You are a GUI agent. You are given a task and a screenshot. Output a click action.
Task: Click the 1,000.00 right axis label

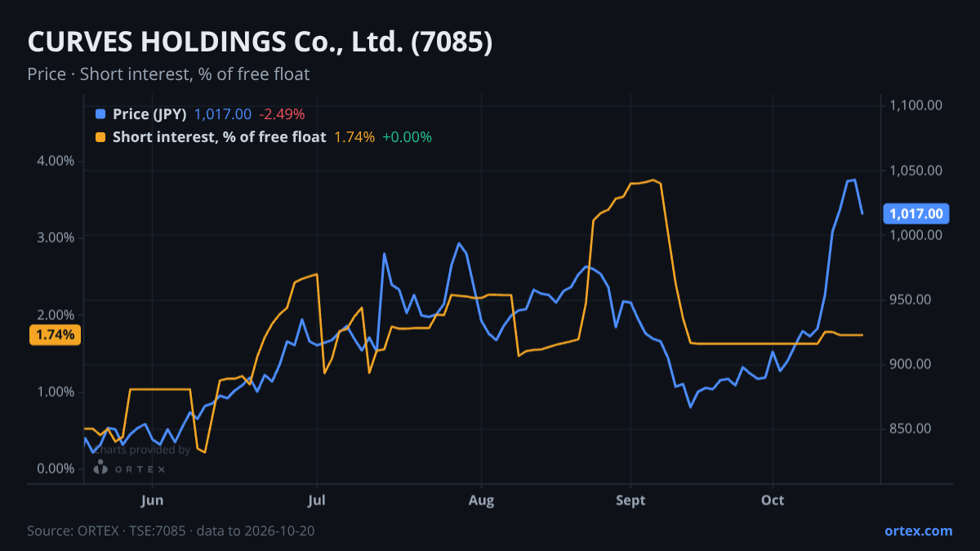click(x=916, y=235)
